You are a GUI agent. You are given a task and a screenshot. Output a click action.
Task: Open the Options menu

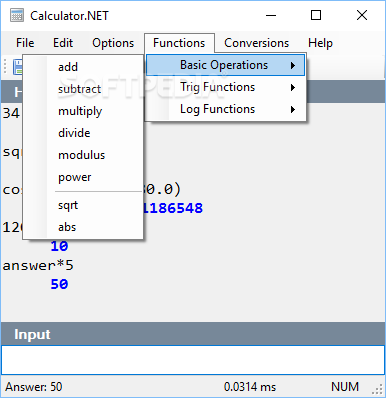point(113,43)
